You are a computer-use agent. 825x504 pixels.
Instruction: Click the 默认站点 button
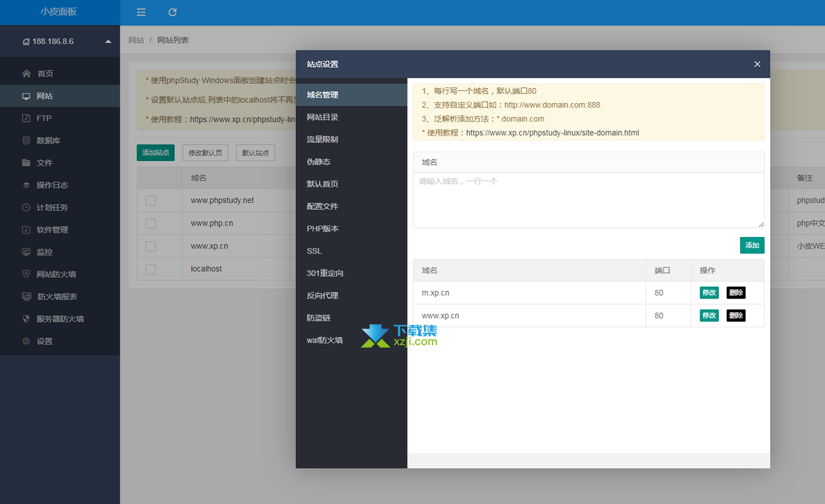[256, 153]
